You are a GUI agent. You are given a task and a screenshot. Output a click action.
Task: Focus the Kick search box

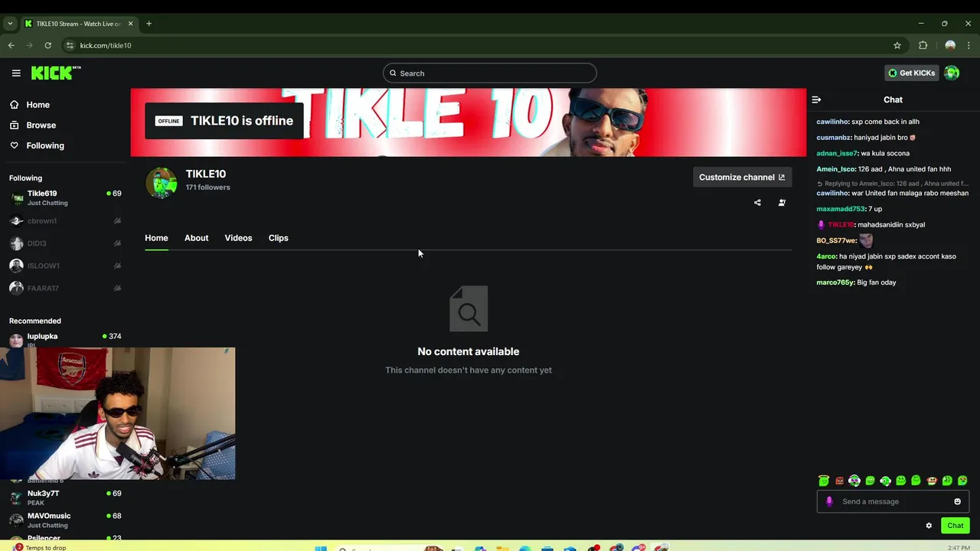tap(490, 73)
